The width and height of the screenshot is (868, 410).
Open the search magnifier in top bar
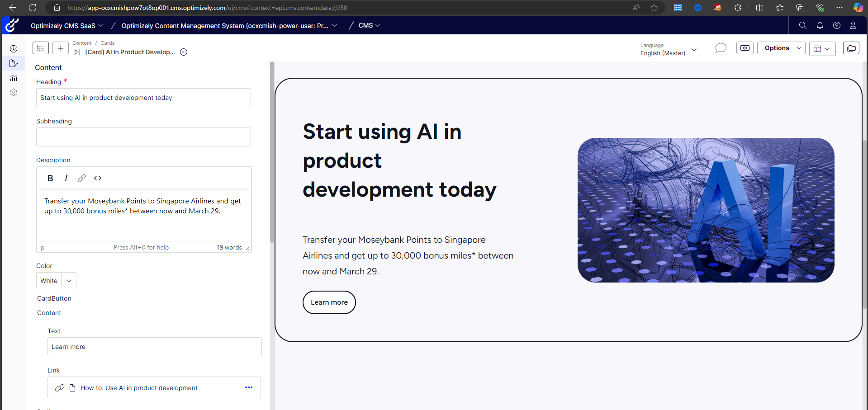[x=802, y=26]
